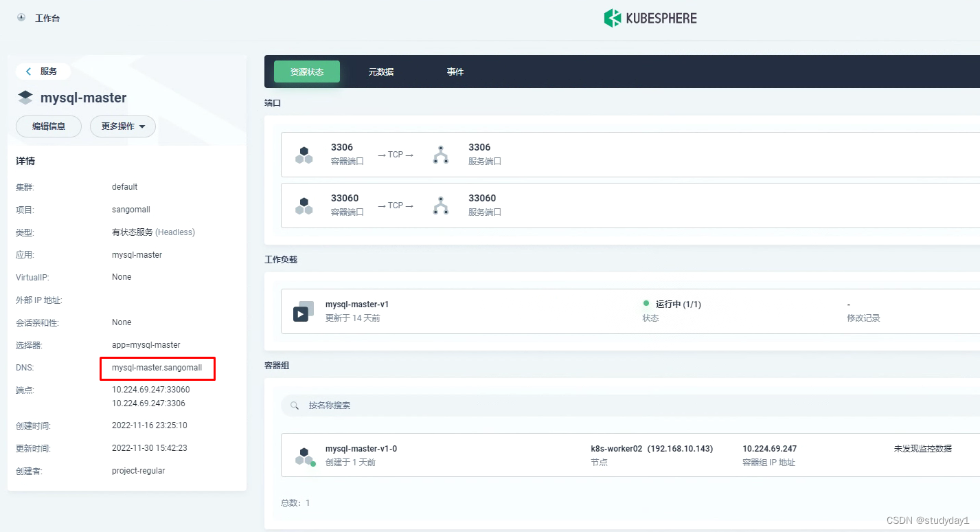Image resolution: width=980 pixels, height=532 pixels.
Task: Click container port icon for 33060
Action: coord(304,206)
